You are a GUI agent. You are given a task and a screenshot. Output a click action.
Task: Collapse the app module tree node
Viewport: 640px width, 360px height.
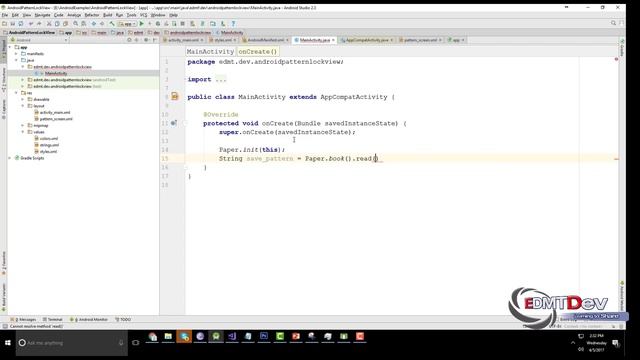point(10,47)
